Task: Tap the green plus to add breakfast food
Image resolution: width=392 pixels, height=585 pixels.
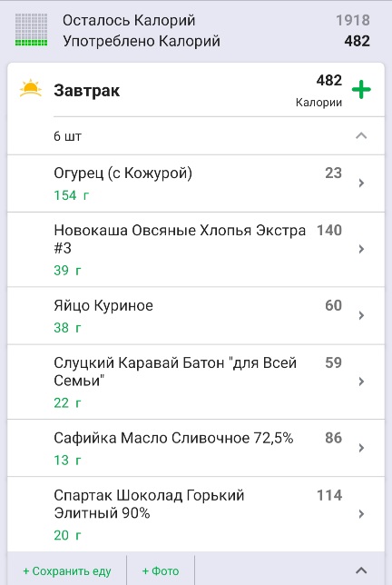Action: [x=361, y=90]
